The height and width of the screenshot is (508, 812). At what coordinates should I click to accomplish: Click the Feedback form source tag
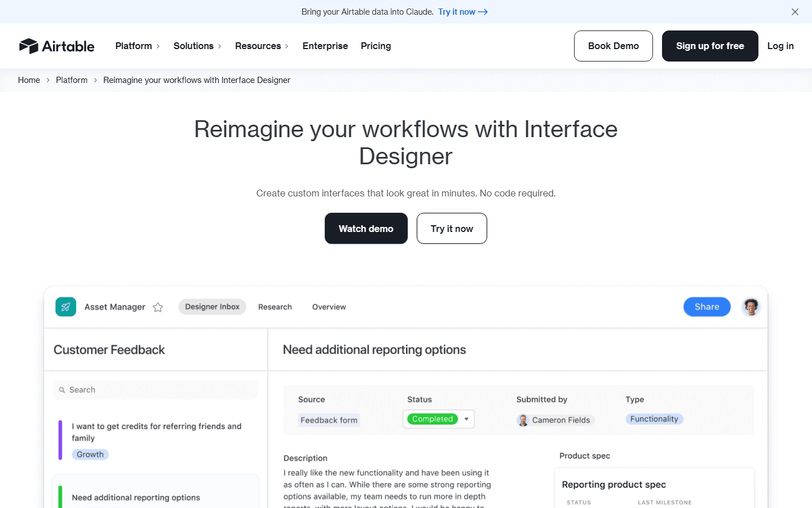(329, 420)
